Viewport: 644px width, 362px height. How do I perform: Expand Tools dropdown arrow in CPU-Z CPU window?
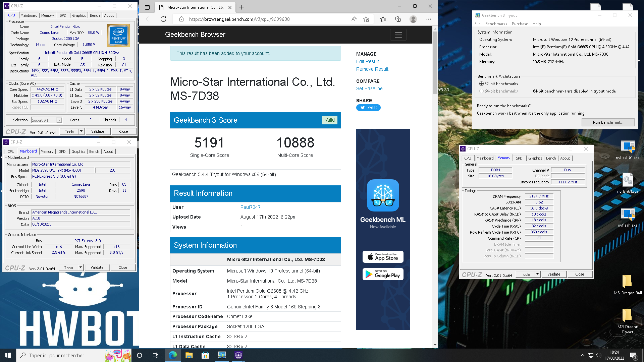(81, 131)
